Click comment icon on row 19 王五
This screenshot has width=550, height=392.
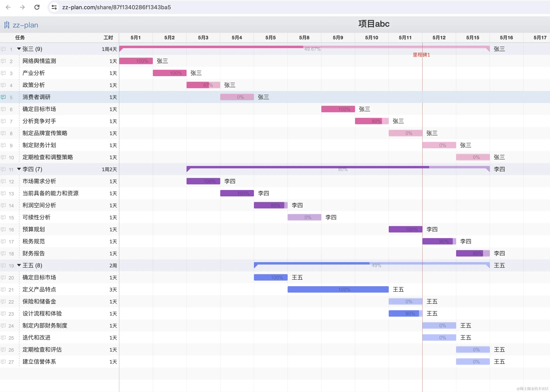point(3,266)
